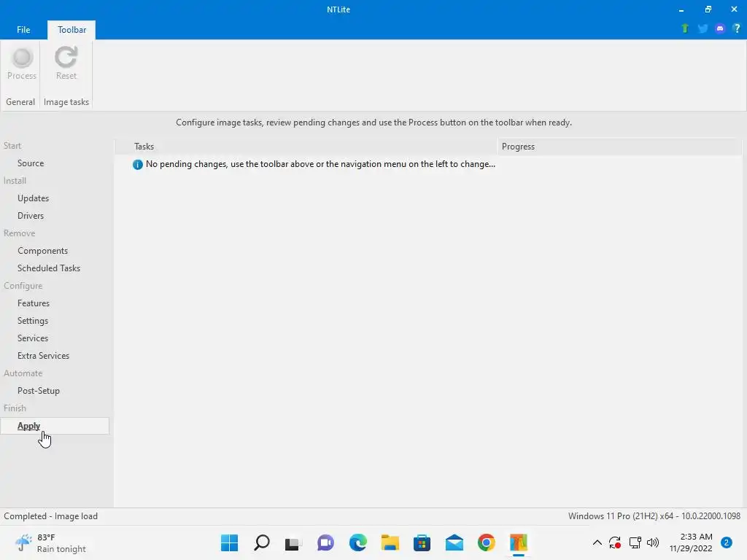Open the notification count badge

click(x=726, y=542)
